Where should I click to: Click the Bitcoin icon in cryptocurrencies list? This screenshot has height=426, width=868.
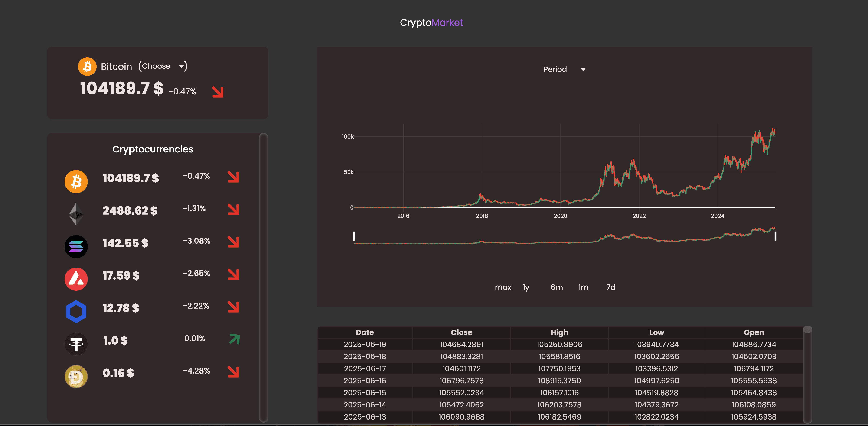point(76,181)
